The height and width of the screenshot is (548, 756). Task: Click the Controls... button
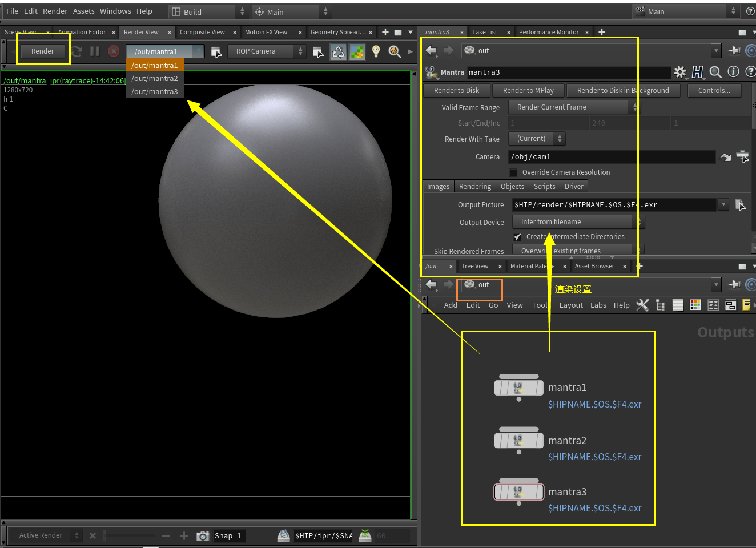coord(714,90)
